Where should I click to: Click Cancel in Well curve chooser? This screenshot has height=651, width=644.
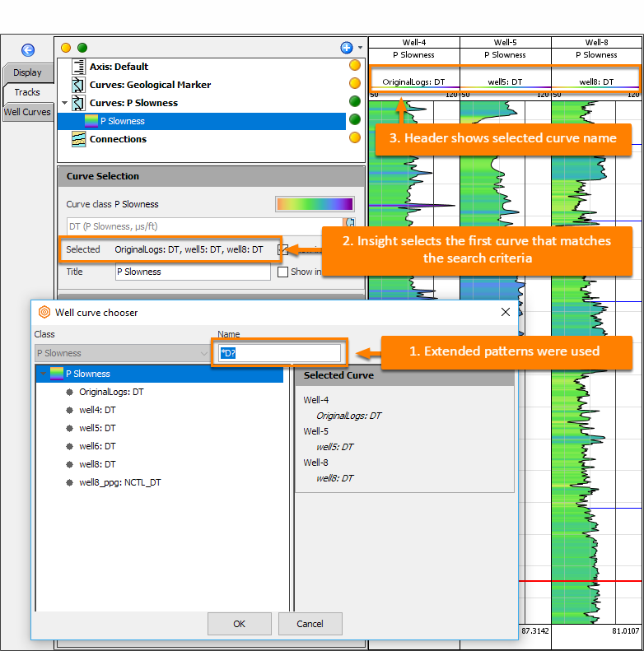point(310,624)
